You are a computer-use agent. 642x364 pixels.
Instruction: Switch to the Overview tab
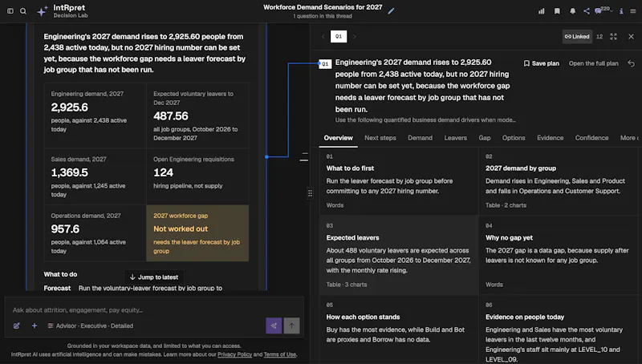(x=338, y=138)
